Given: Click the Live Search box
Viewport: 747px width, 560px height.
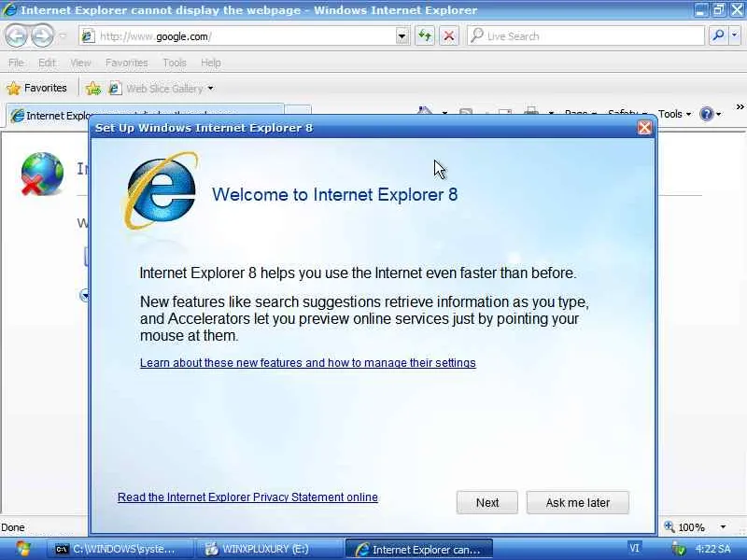Looking at the screenshot, I should tap(586, 36).
